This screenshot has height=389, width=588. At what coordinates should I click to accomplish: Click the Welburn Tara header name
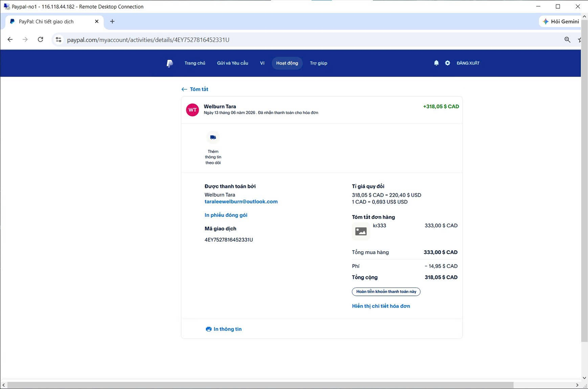click(220, 107)
